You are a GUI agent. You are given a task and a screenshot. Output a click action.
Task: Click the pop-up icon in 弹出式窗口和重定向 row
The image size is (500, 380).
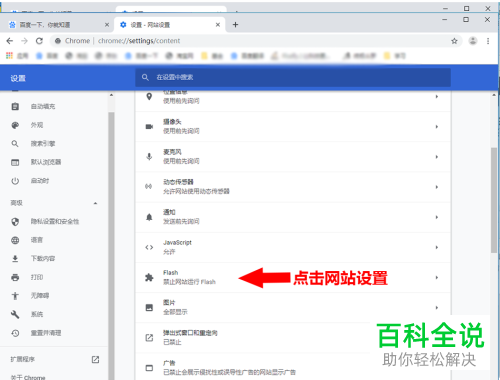tap(149, 338)
